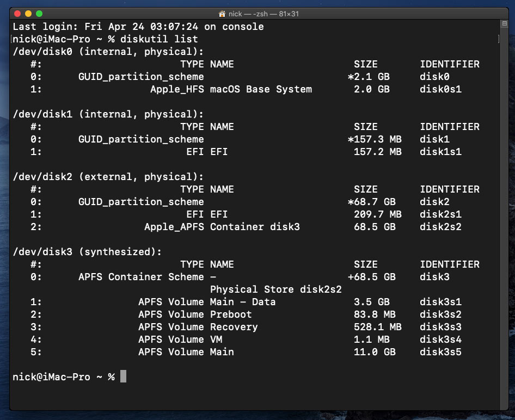This screenshot has height=420, width=515.
Task: Minimize Terminal using the yellow button
Action: [28, 14]
